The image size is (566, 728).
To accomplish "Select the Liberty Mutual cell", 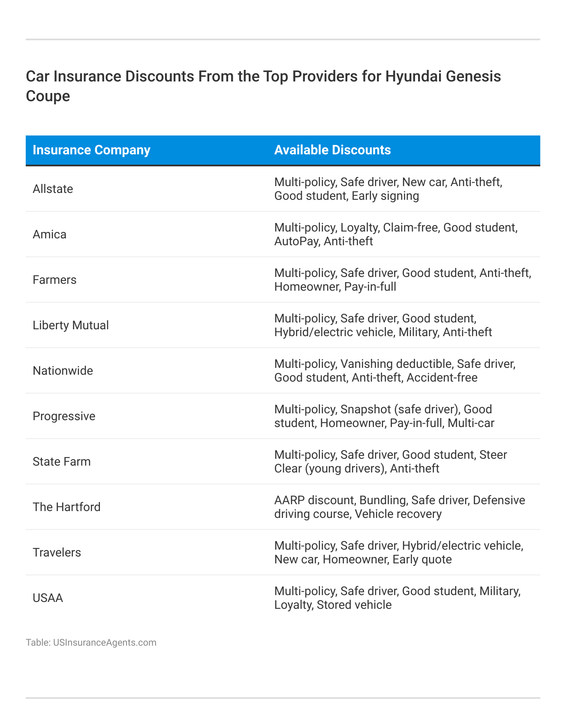I will pos(71,325).
